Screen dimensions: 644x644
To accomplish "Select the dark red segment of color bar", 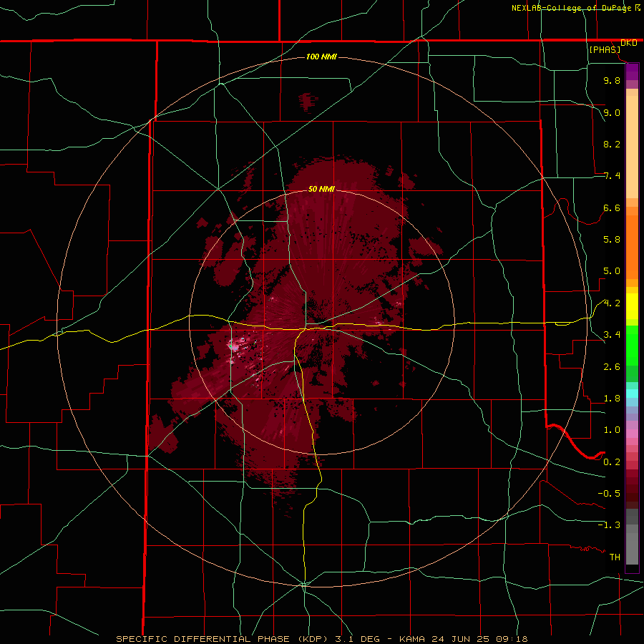I will coord(632,489).
